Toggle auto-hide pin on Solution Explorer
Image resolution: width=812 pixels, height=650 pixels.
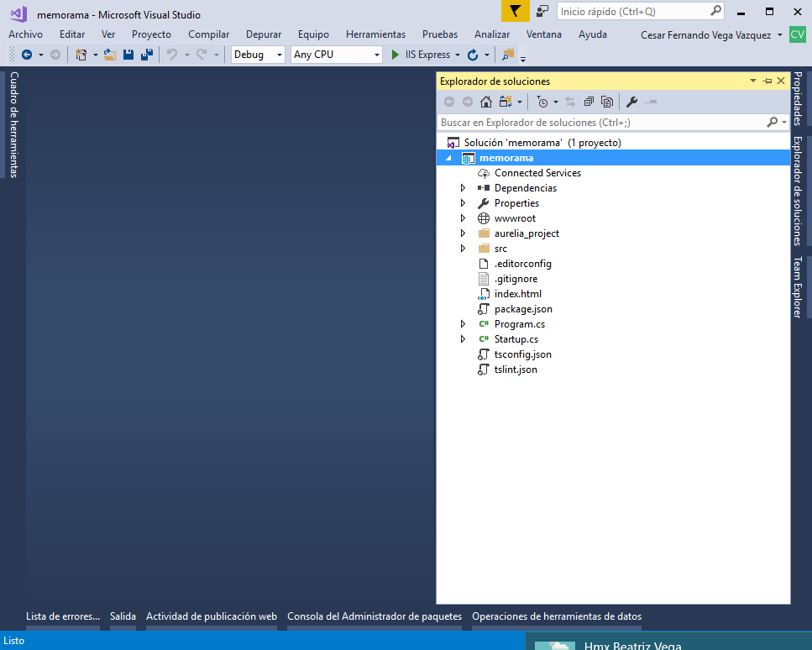pos(767,81)
